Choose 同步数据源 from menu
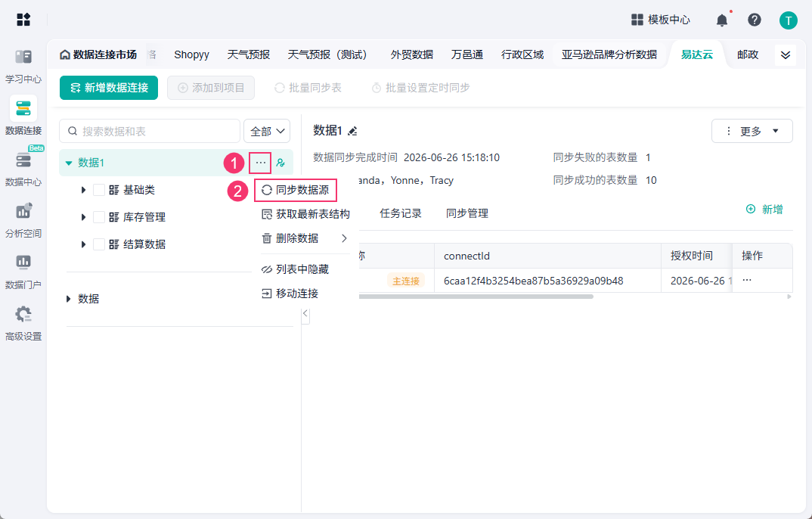Image resolution: width=812 pixels, height=519 pixels. (x=296, y=190)
